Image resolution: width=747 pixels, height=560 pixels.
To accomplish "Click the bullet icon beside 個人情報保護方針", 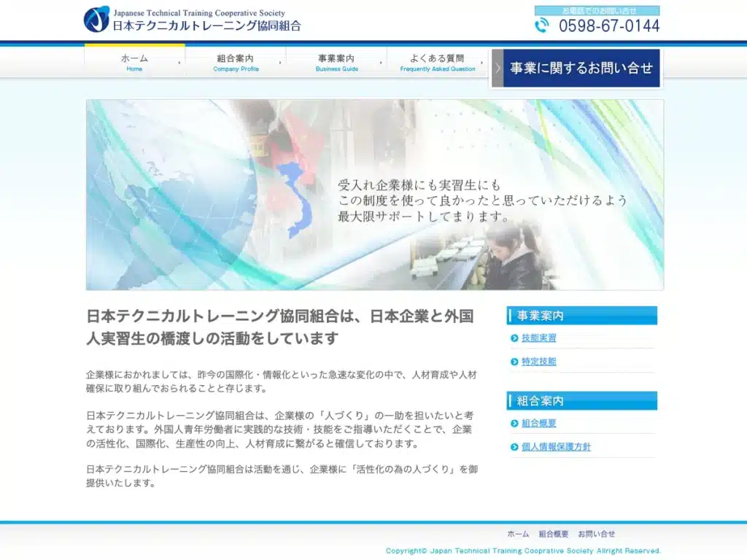I will click(x=514, y=447).
